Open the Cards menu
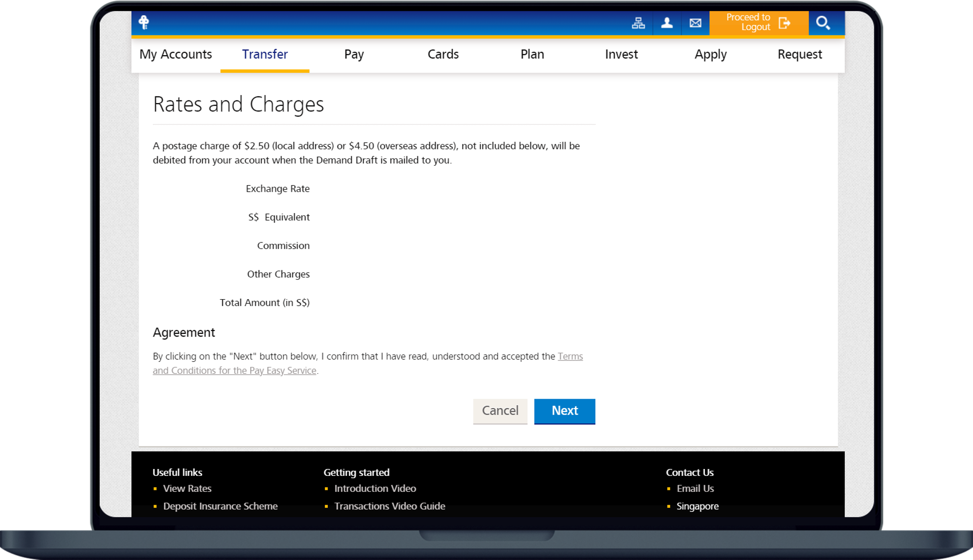The width and height of the screenshot is (973, 560). coord(443,54)
